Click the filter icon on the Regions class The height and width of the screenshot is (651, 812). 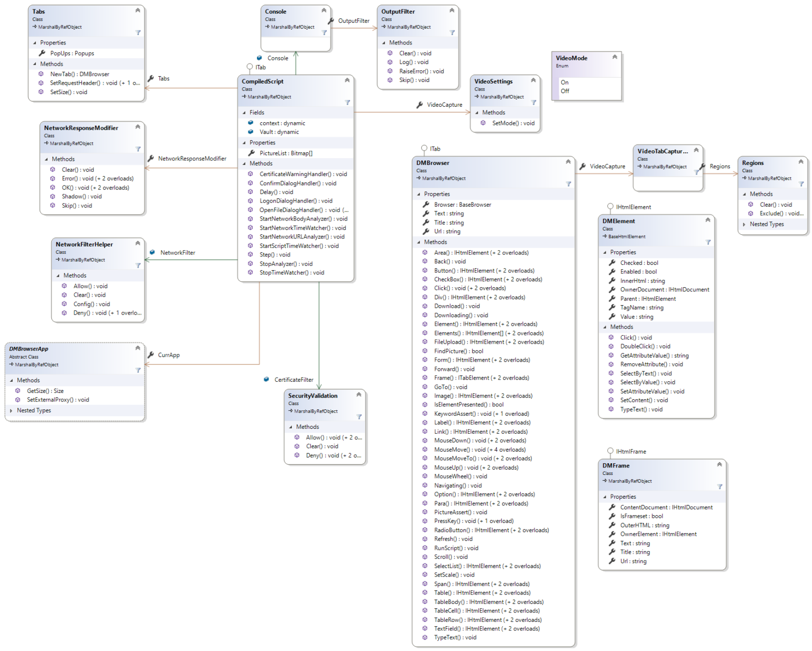pos(801,184)
